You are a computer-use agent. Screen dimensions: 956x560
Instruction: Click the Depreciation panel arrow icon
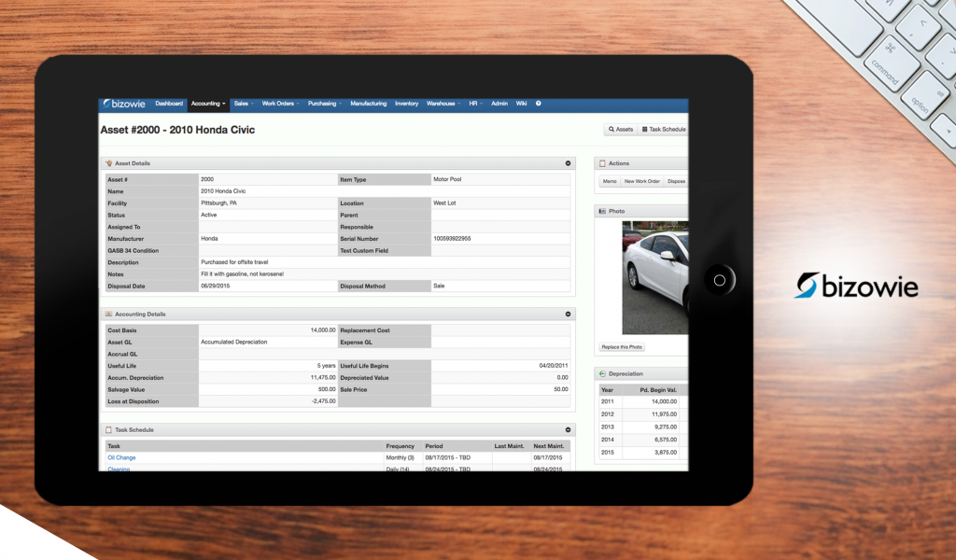[x=602, y=374]
